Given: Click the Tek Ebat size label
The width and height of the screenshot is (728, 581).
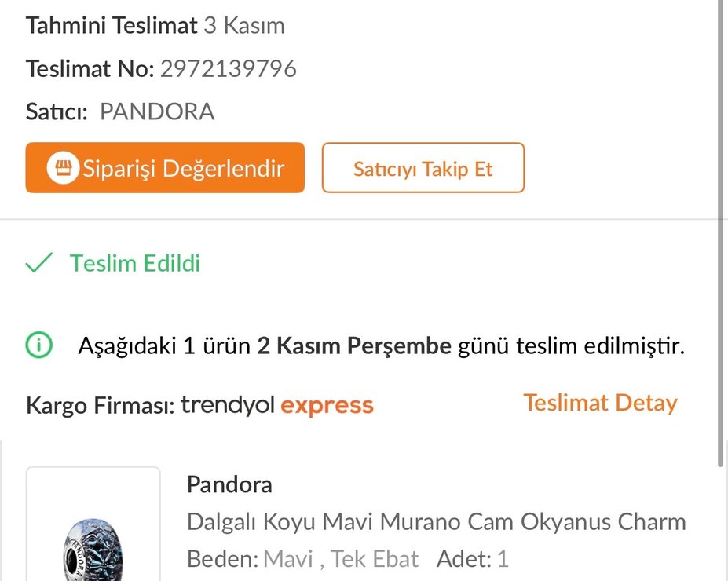Looking at the screenshot, I should pos(375,558).
